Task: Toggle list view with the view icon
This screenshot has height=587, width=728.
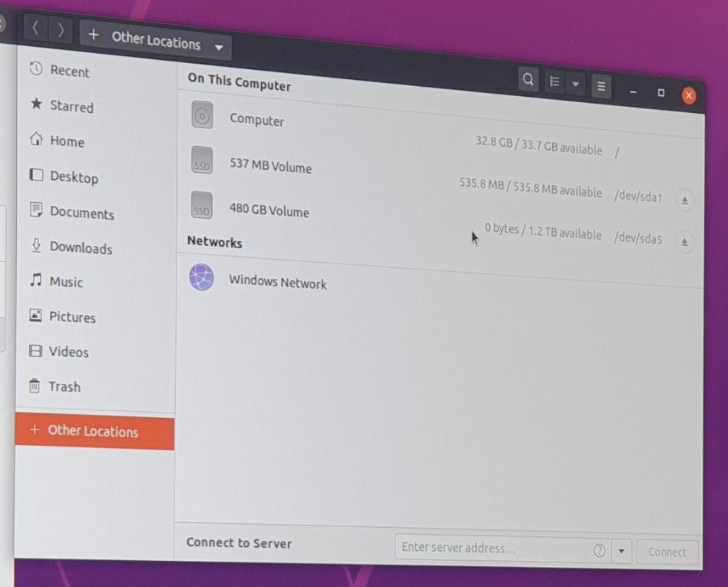Action: point(554,82)
